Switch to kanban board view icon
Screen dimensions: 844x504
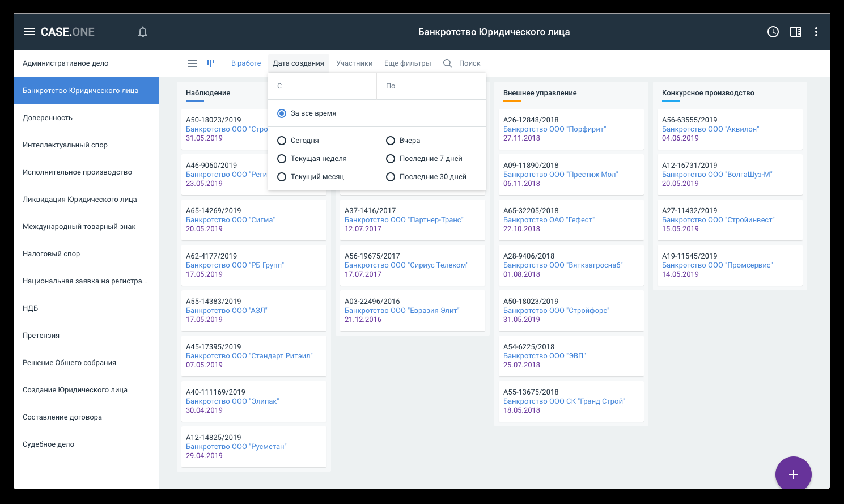point(211,63)
